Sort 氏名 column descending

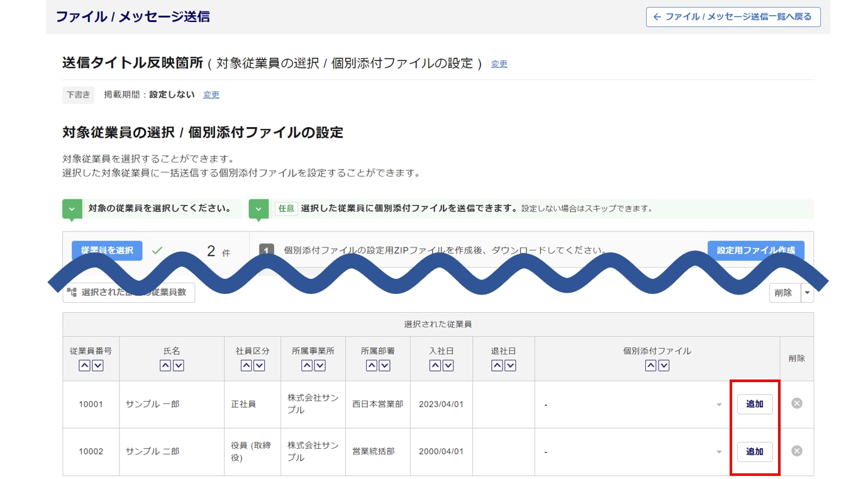pos(179,366)
